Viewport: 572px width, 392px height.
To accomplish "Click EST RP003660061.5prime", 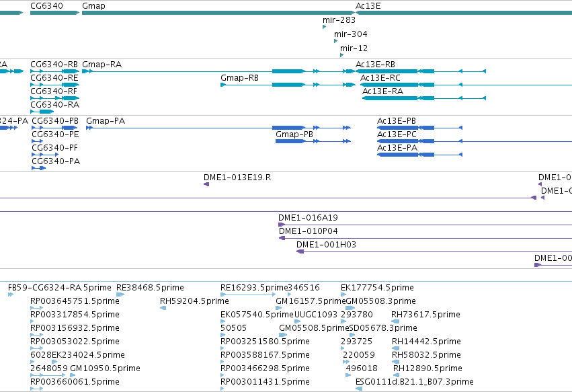I will tap(36, 389).
